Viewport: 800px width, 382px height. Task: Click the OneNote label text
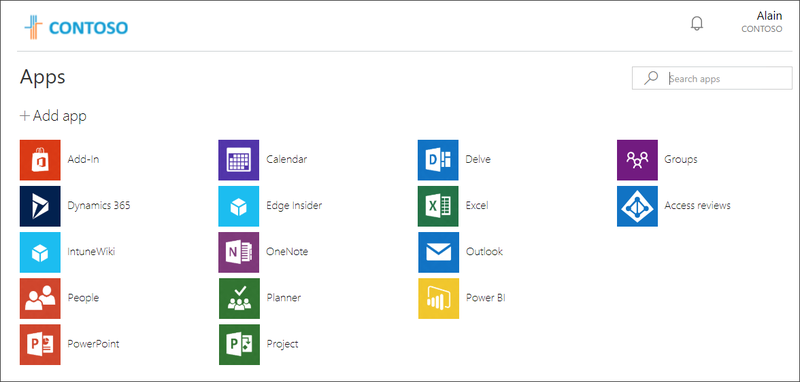287,251
